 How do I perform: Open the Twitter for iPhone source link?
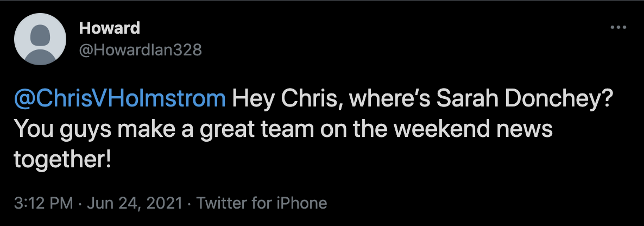(262, 203)
